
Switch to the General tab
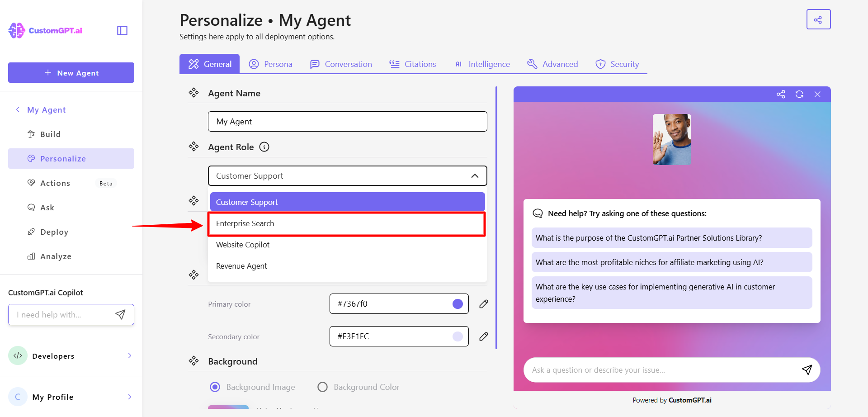click(x=210, y=64)
